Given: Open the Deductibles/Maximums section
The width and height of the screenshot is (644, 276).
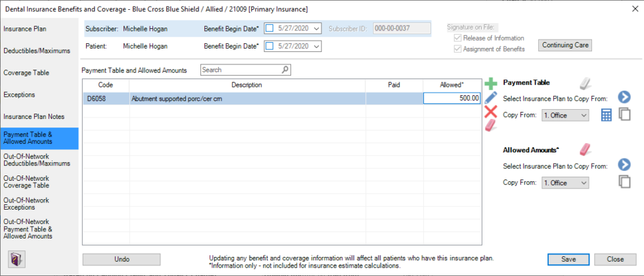Looking at the screenshot, I should click(x=37, y=51).
